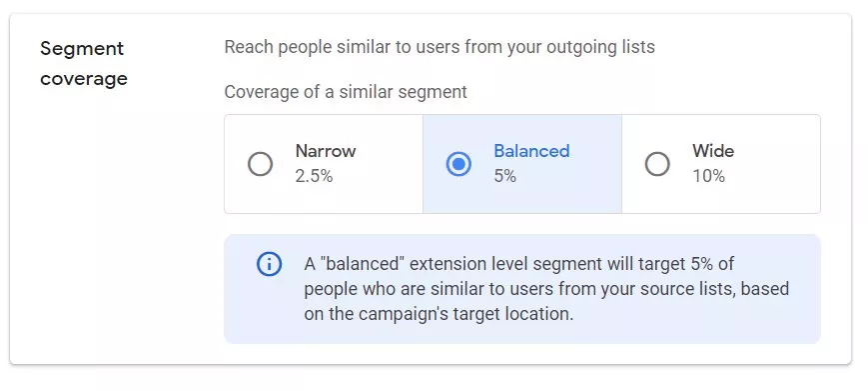This screenshot has width=868, height=391.
Task: Click the 'Reach people similar to users' description
Action: pos(439,47)
